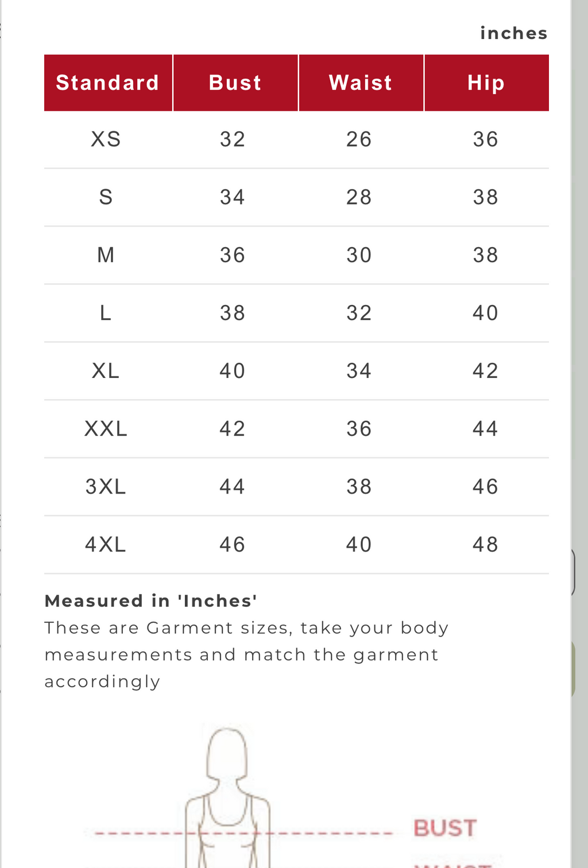Click the Measured in 'Inches' heading
This screenshot has width=588, height=868.
151,601
